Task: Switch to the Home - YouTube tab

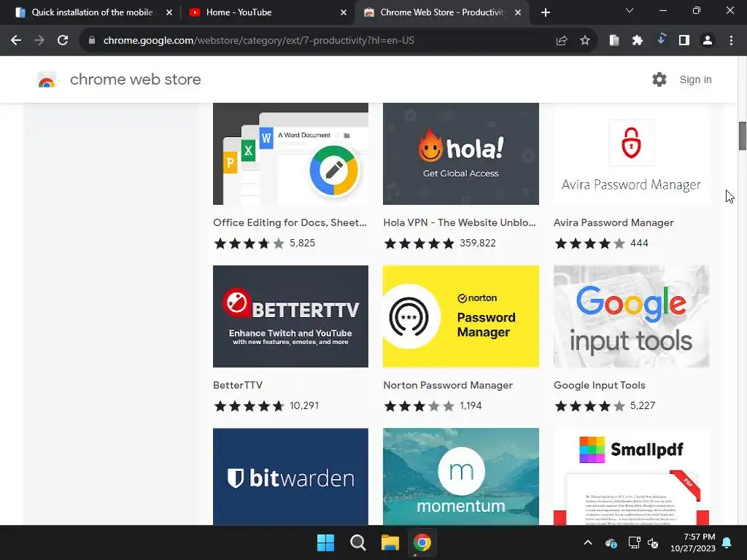Action: (x=268, y=12)
